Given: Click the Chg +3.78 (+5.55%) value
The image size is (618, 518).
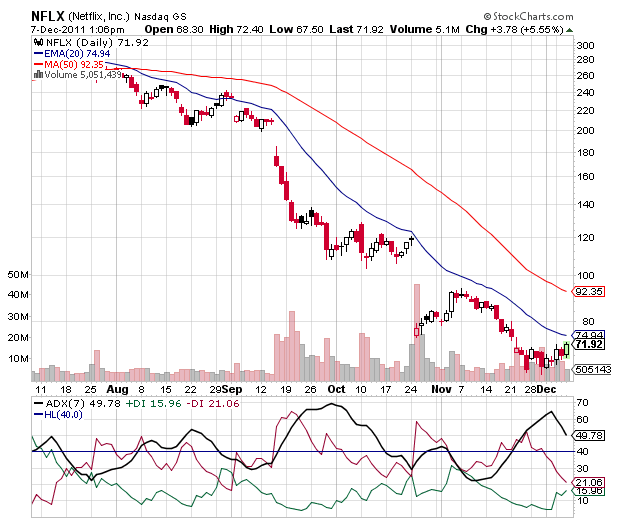Looking at the screenshot, I should [x=515, y=30].
